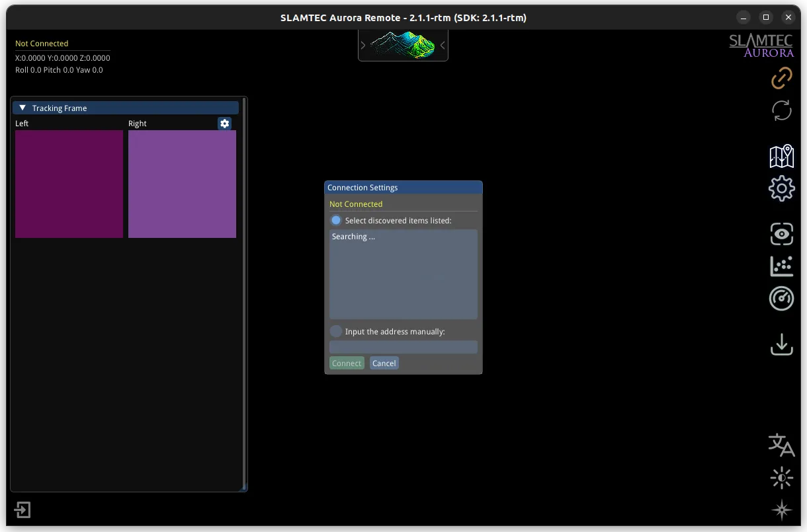Screen dimensions: 807x532
Task: Select discovered items listed radio option
Action: (336, 220)
